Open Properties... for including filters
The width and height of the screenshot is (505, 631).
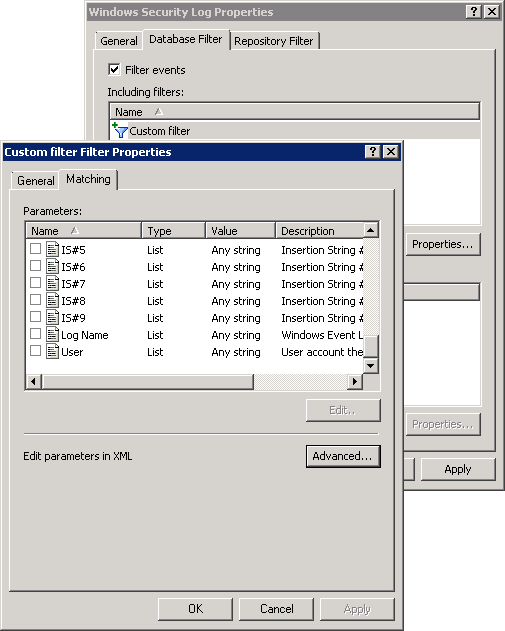point(443,244)
